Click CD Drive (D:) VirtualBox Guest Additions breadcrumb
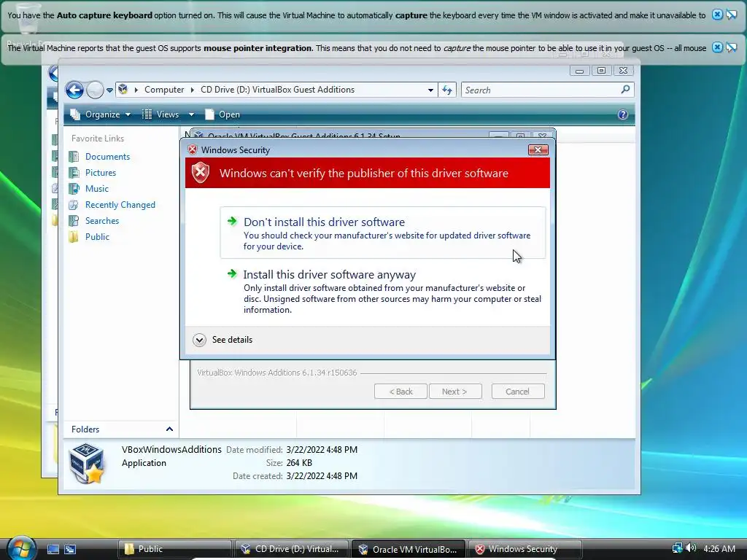This screenshot has height=560, width=747. coord(277,90)
